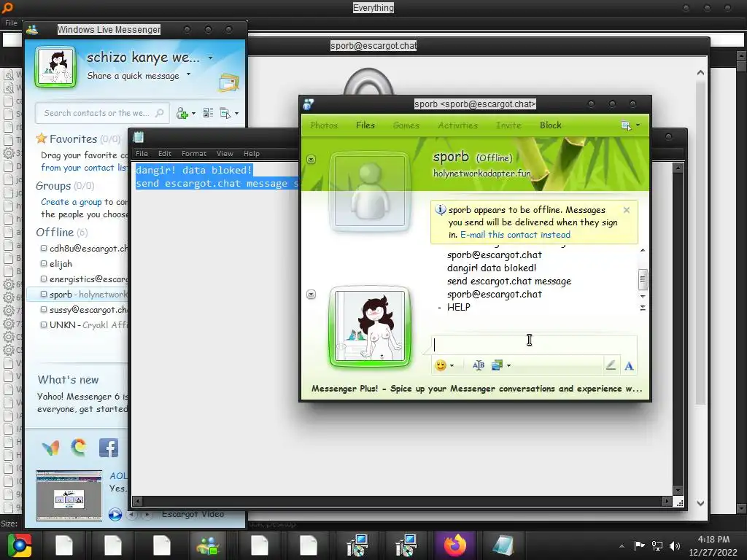Click the network tray icon
This screenshot has width=747, height=560.
tap(657, 546)
